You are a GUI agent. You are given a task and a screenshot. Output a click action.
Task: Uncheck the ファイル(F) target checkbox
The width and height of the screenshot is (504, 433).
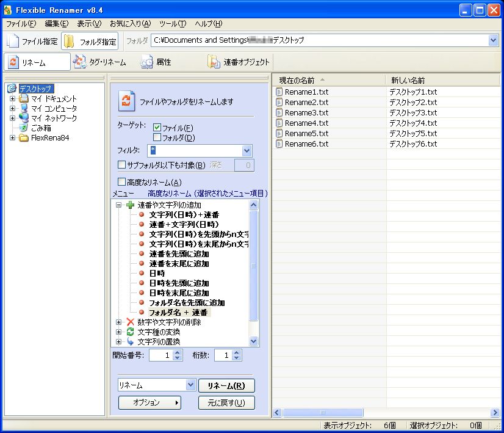coord(157,128)
